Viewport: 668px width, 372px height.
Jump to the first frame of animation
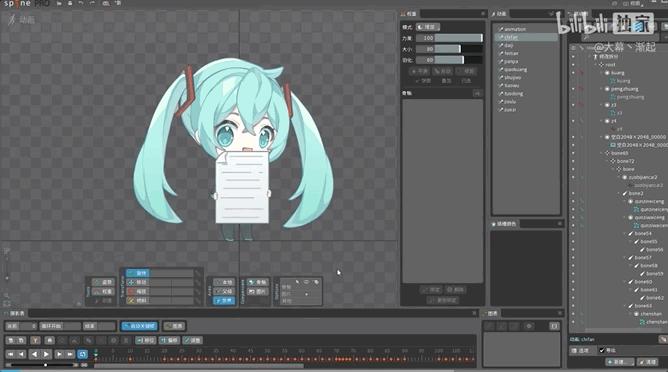point(11,354)
